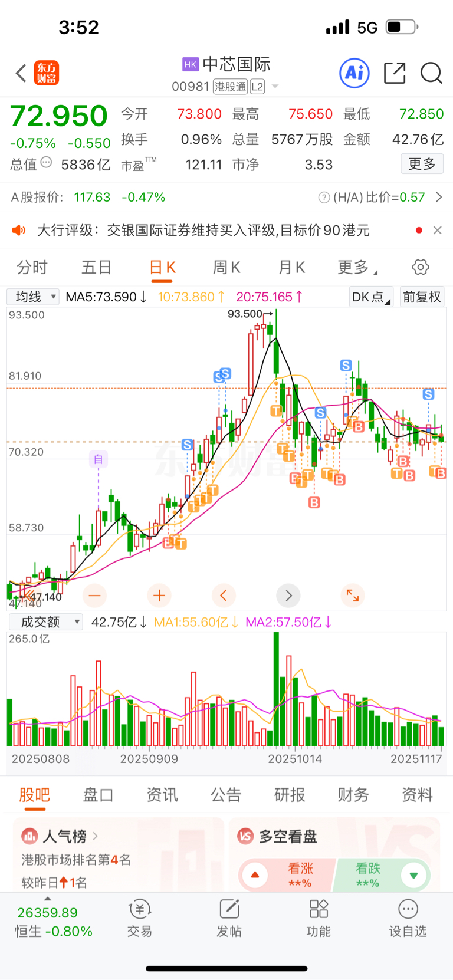The image size is (453, 980).
Task: Tap the 更多 quote details button
Action: 422,164
